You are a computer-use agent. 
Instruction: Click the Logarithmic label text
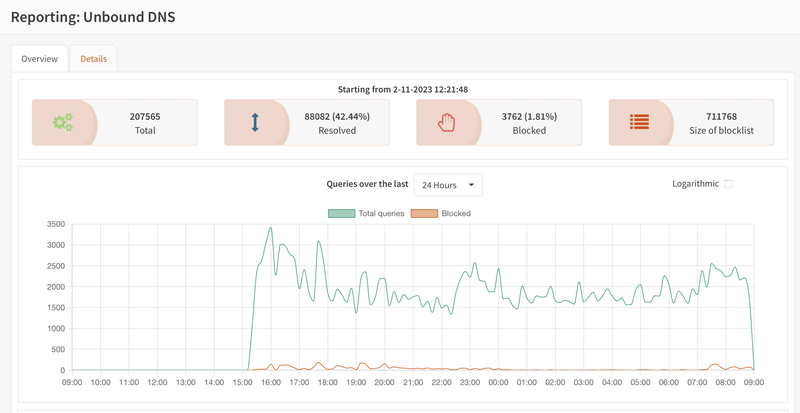695,184
